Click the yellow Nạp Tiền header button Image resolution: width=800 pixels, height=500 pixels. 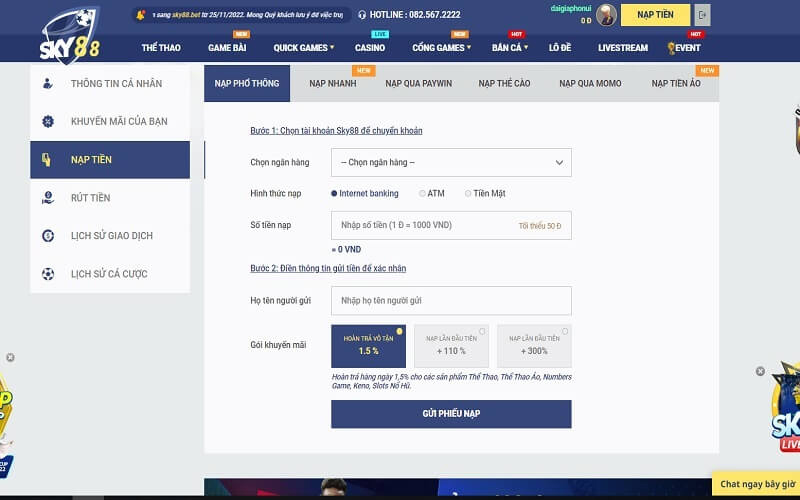pos(655,15)
